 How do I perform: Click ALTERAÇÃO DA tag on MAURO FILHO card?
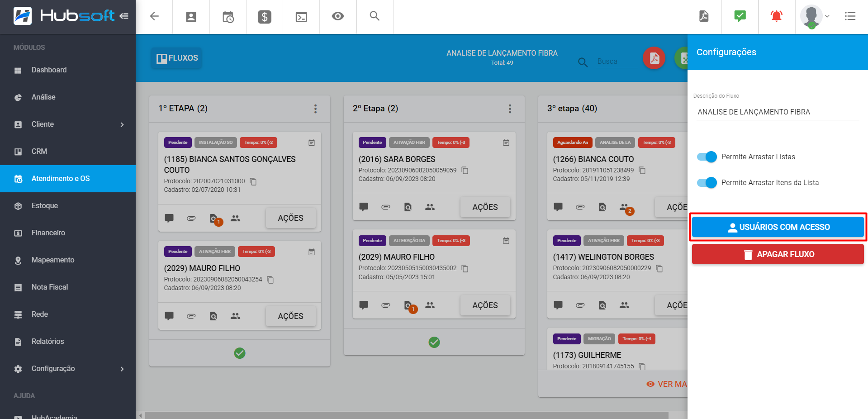[x=409, y=241]
